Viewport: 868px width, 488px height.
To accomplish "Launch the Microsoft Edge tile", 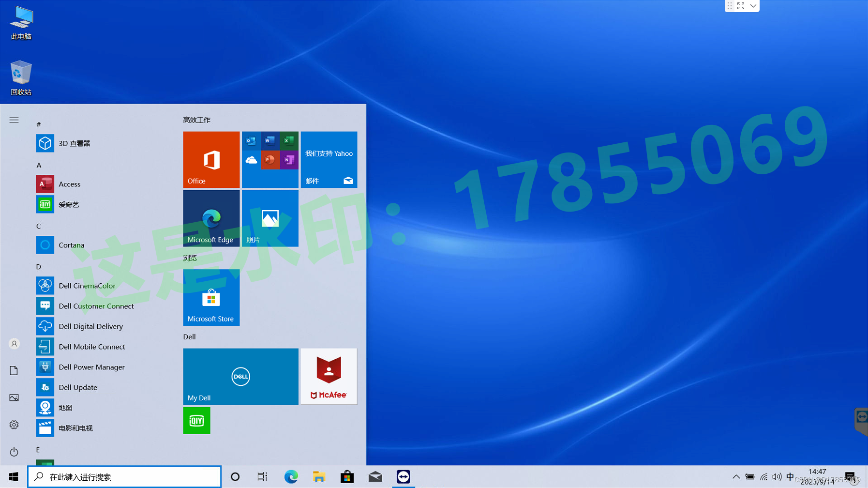I will coord(211,218).
